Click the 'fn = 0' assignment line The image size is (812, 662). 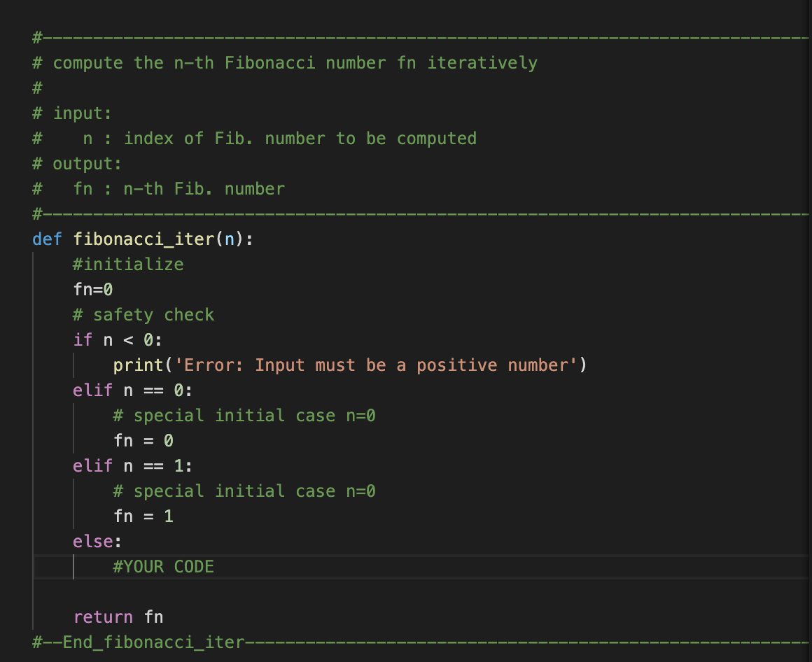click(143, 441)
